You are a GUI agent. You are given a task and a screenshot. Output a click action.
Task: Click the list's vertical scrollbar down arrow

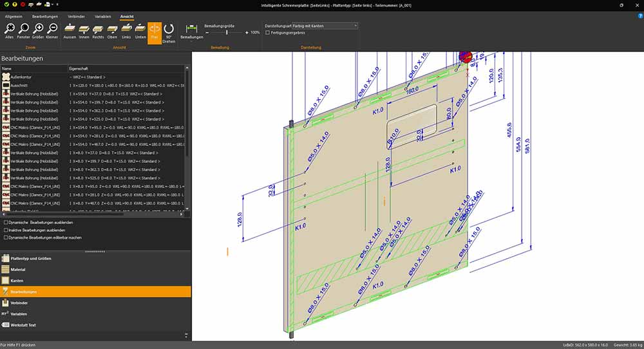tap(187, 209)
